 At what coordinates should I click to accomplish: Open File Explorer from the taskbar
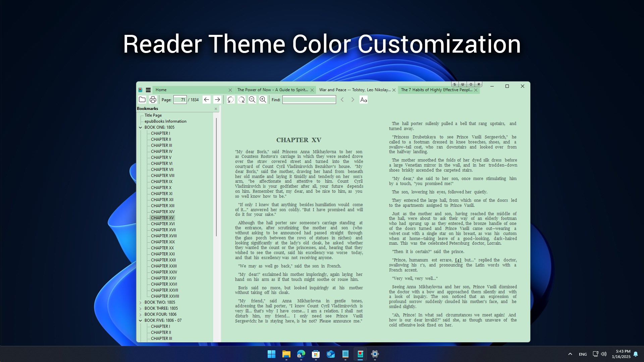(x=286, y=354)
